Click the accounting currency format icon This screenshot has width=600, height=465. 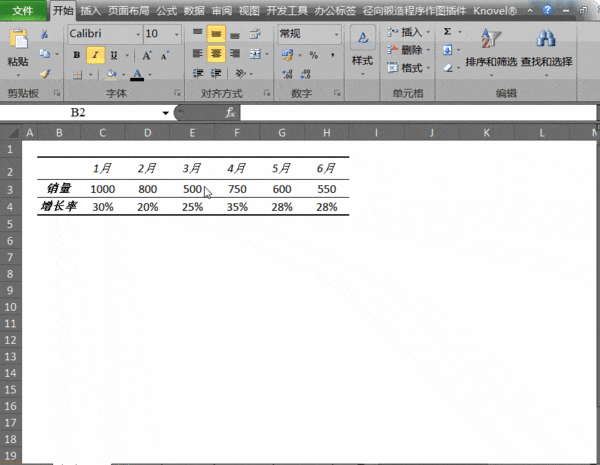click(x=287, y=55)
